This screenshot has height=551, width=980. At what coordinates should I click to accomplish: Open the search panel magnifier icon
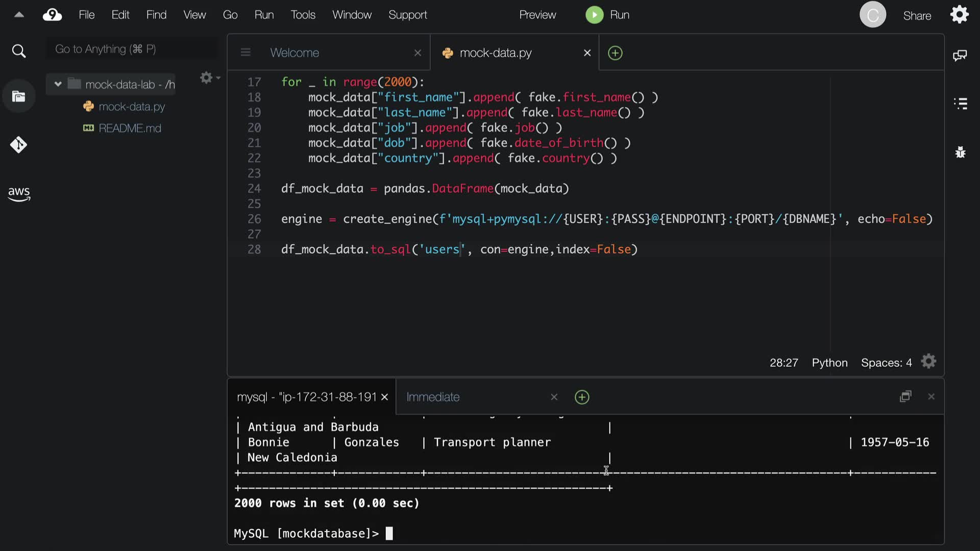pyautogui.click(x=19, y=51)
